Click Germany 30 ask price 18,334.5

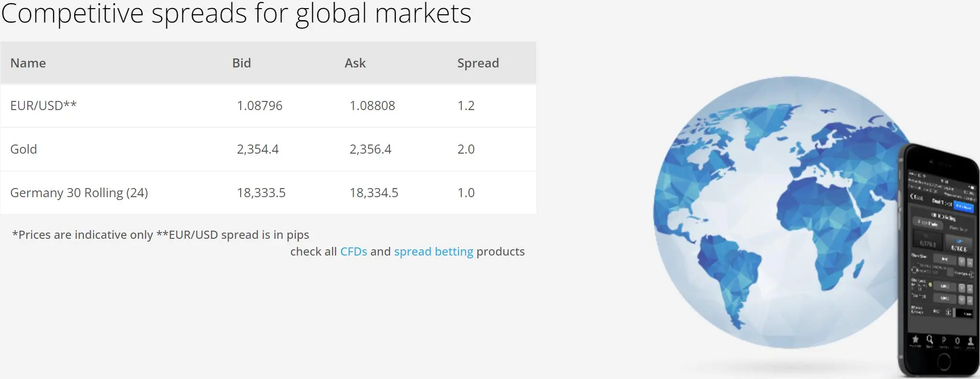tap(374, 193)
